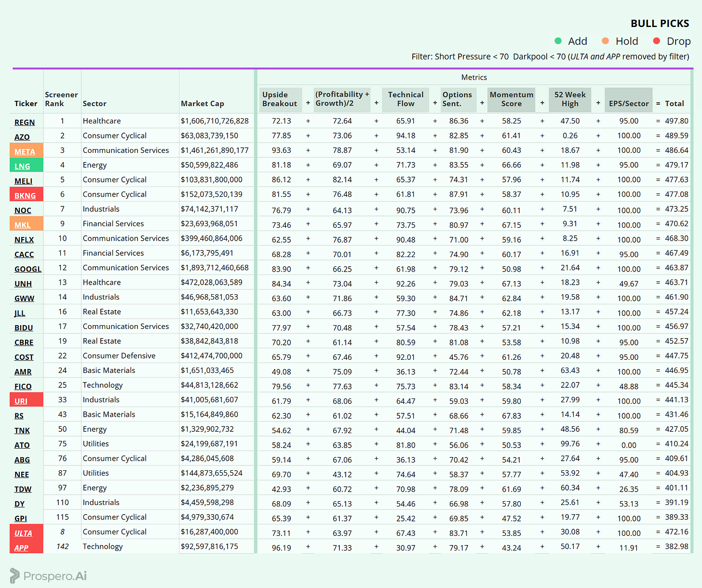The image size is (702, 588).
Task: Click the BULL PICKS title
Action: pyautogui.click(x=660, y=24)
